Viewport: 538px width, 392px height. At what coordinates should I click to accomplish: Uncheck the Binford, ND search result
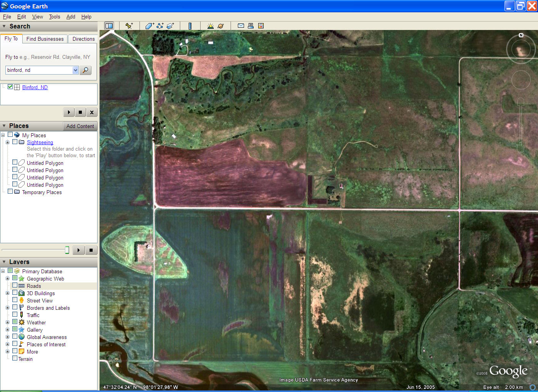[10, 87]
